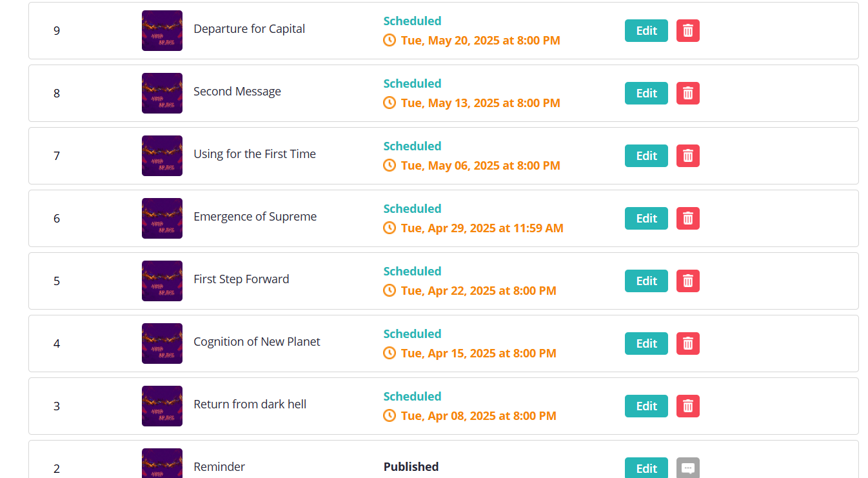868x478 pixels.
Task: Delete Using for the First Time
Action: [687, 156]
